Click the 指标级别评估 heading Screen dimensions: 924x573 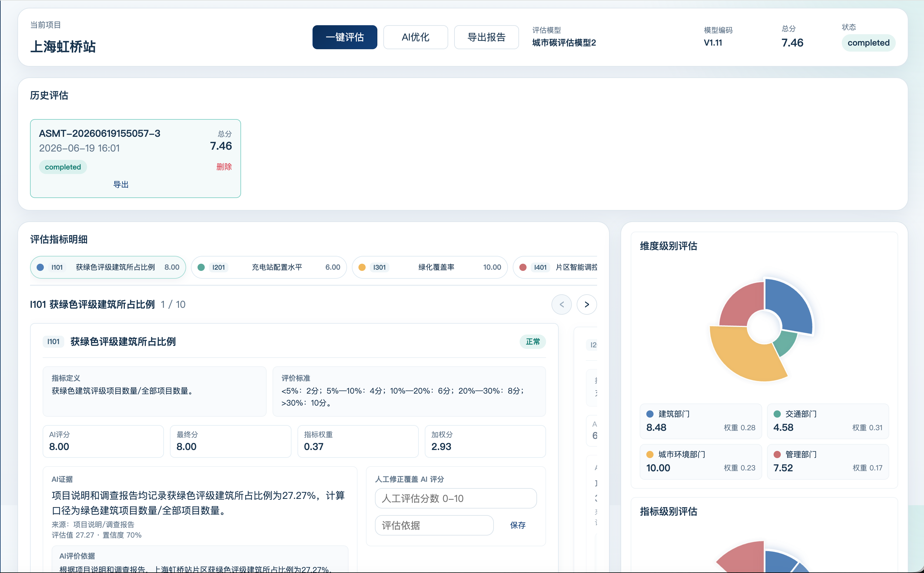(x=668, y=511)
